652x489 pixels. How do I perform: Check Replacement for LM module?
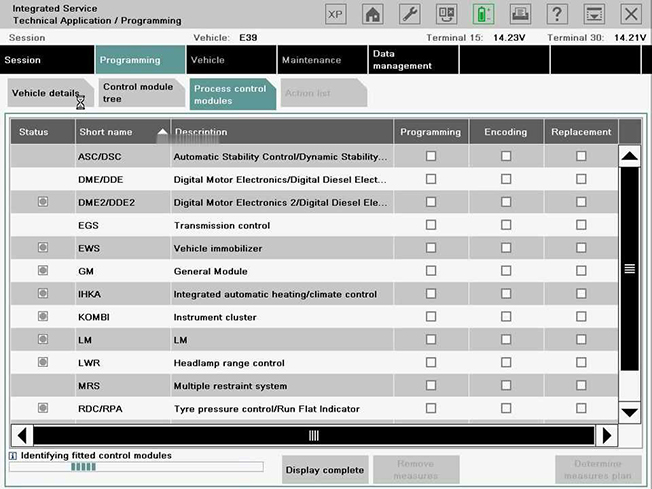(581, 339)
